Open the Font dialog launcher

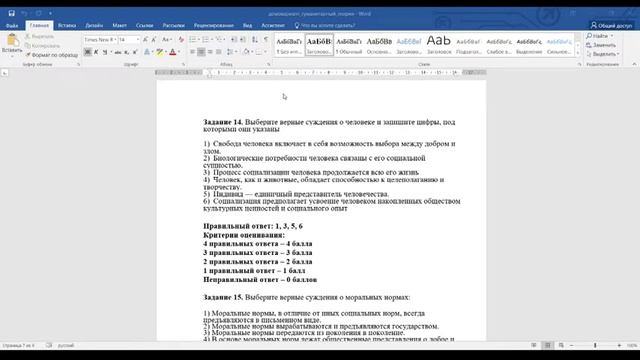click(x=183, y=64)
